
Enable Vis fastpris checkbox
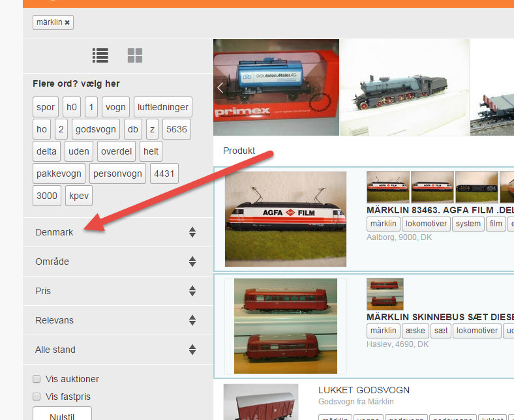(x=37, y=397)
